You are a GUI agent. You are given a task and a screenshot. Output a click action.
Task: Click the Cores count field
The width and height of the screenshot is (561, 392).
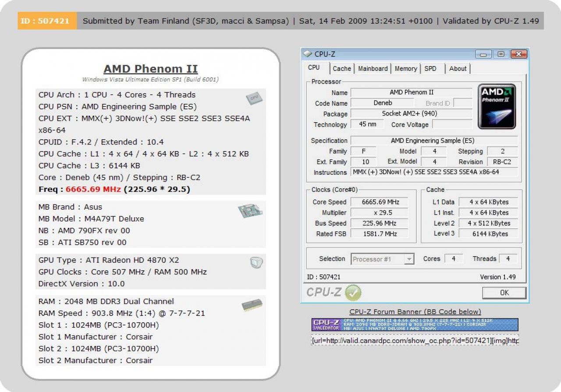coord(454,259)
